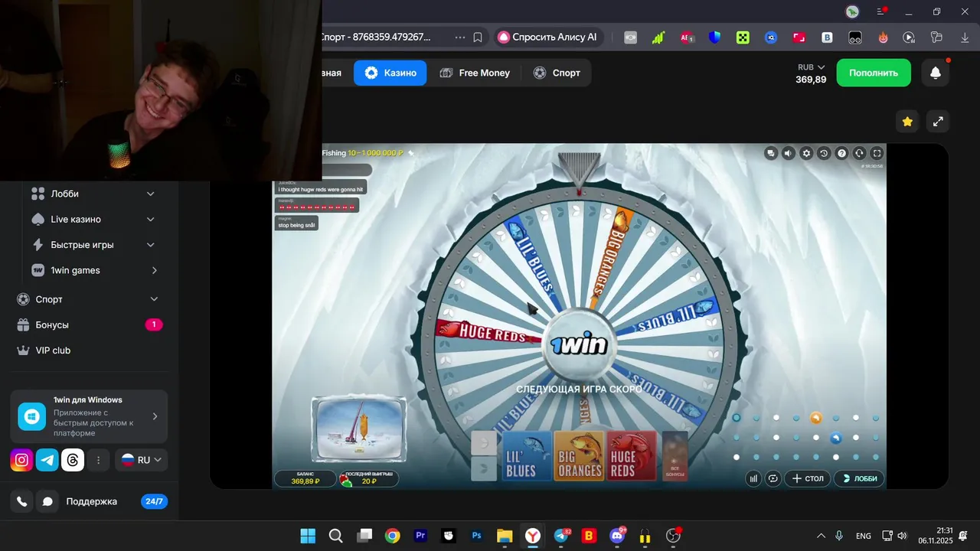The image size is (980, 551).
Task: Open the in-game chat icon
Action: (x=771, y=153)
